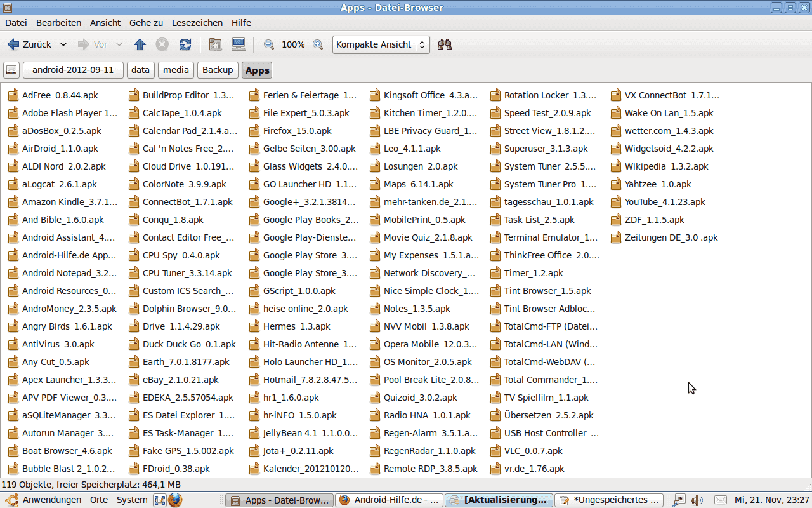Select YouTube_4.1.23.apk package icon

(616, 202)
